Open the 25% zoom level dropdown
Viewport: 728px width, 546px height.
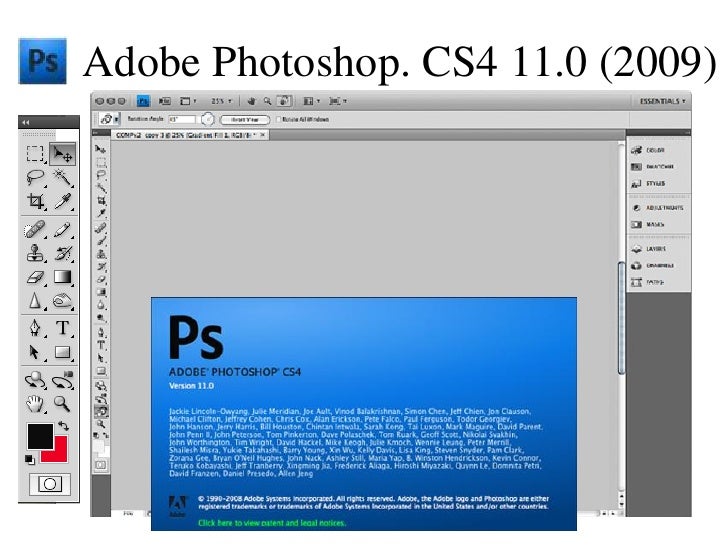point(221,101)
